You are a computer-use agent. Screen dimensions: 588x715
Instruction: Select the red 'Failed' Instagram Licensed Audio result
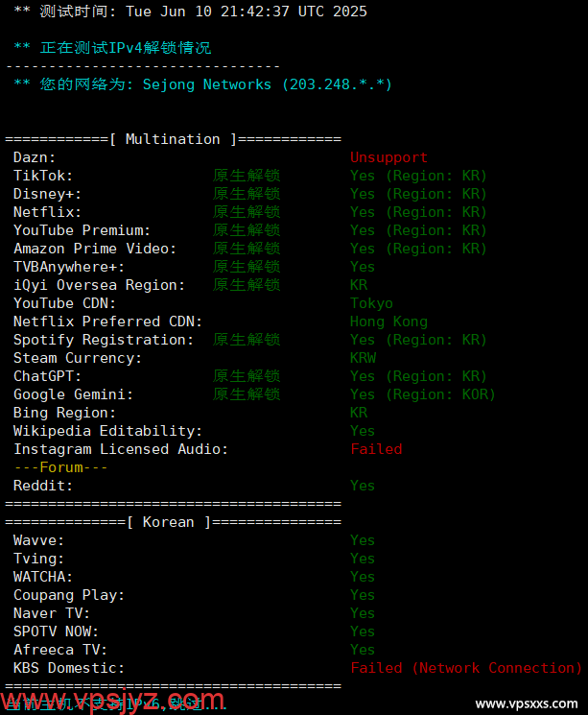[376, 449]
